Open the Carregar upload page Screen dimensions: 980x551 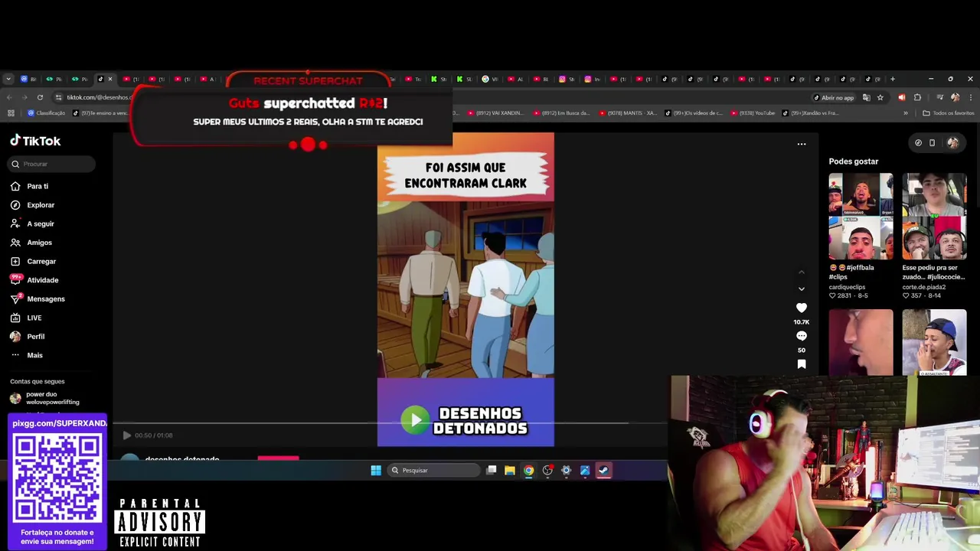pyautogui.click(x=33, y=261)
